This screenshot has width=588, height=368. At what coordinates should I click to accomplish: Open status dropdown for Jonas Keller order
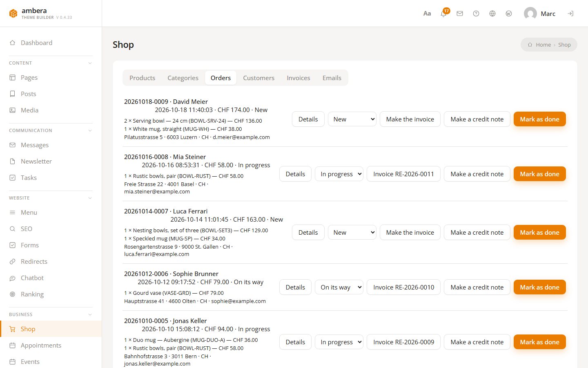(339, 342)
